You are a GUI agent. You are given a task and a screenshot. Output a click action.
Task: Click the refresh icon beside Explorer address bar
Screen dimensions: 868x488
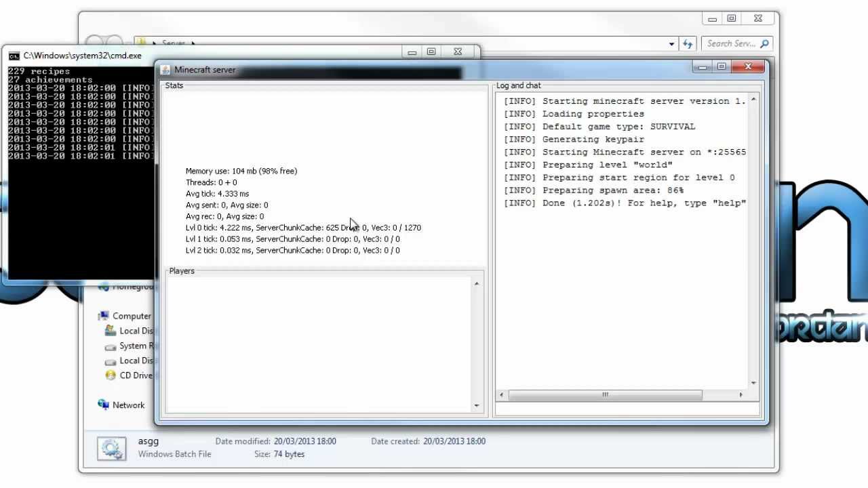coord(688,43)
